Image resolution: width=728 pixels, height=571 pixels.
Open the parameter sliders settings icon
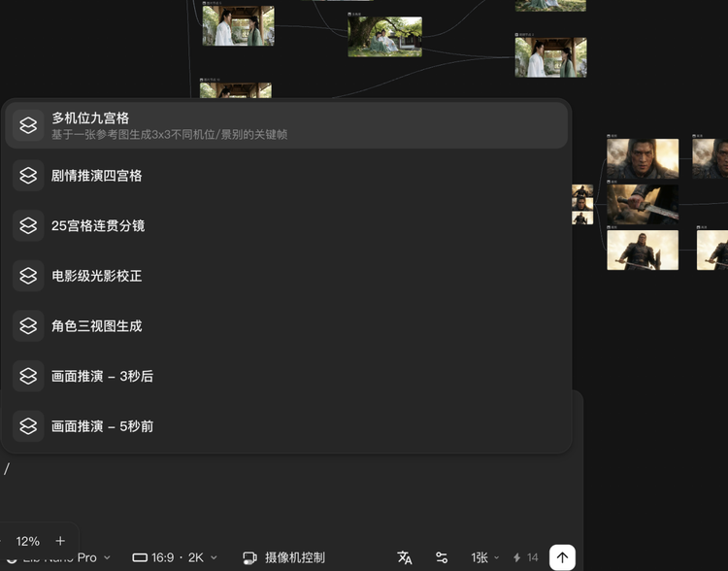pyautogui.click(x=442, y=557)
